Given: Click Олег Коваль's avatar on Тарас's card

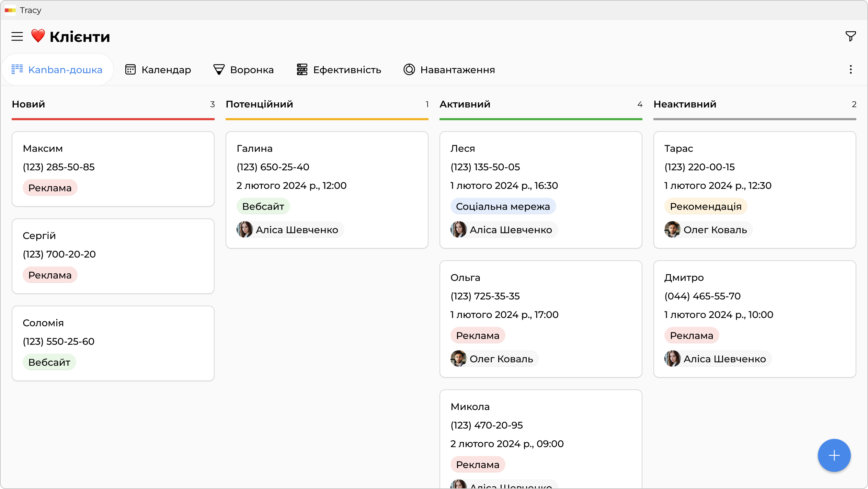Looking at the screenshot, I should coord(672,229).
